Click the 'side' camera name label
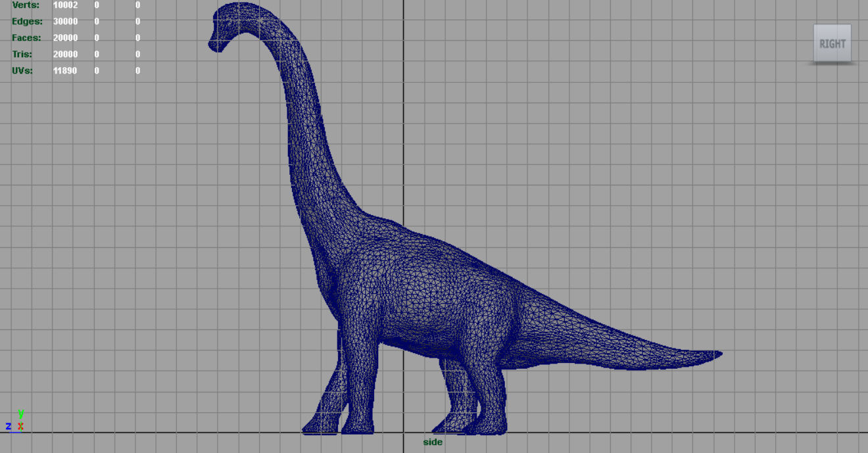This screenshot has height=453, width=868. click(x=433, y=442)
